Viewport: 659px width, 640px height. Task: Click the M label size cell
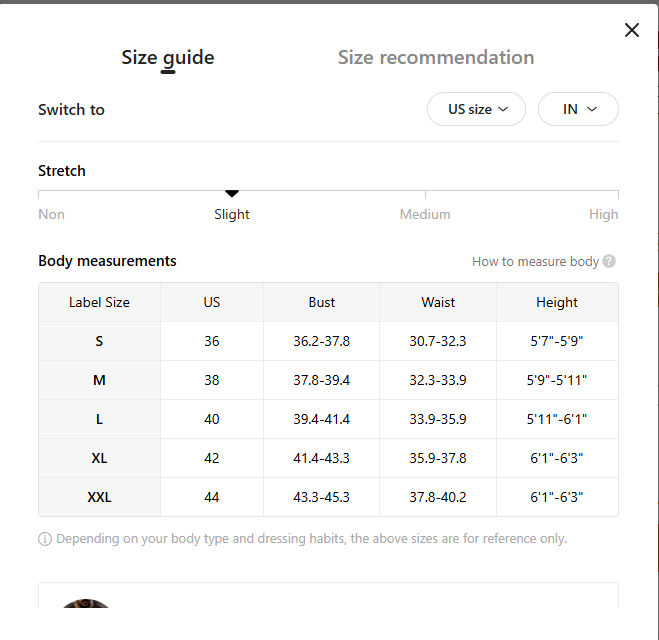(99, 380)
